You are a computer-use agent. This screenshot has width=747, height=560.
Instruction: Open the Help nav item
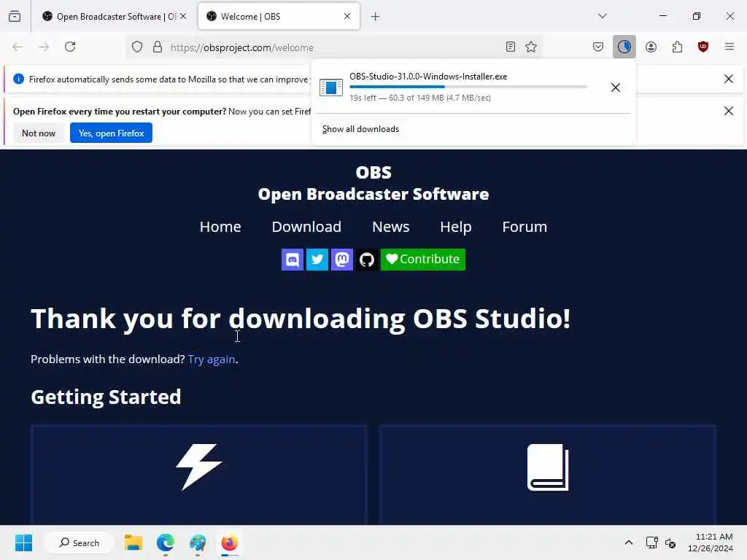coord(456,227)
